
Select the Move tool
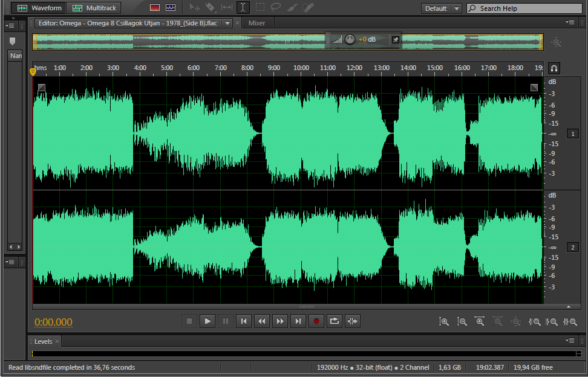coord(195,7)
